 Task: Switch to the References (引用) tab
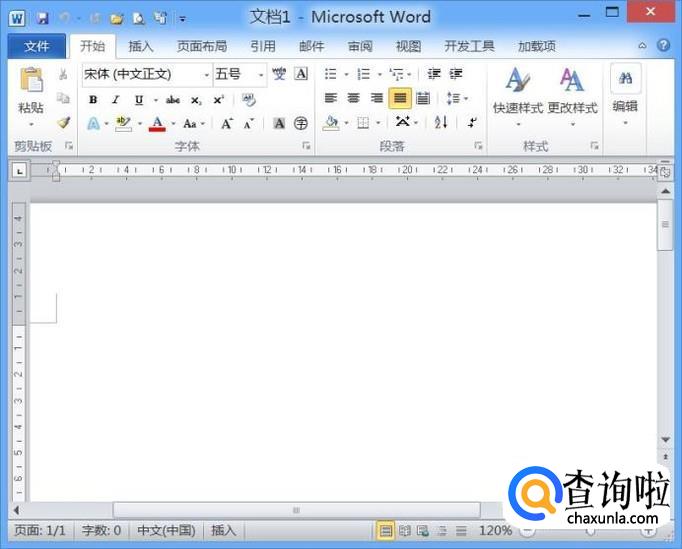point(263,46)
